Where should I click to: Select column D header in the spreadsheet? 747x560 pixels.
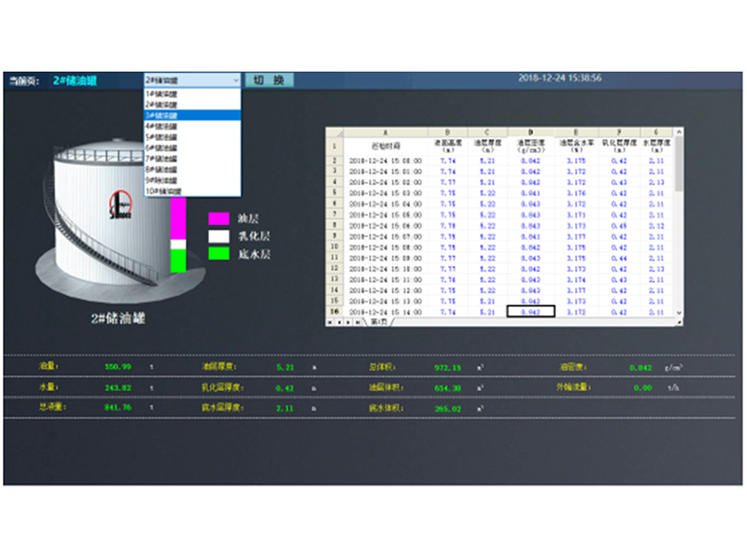tap(531, 133)
